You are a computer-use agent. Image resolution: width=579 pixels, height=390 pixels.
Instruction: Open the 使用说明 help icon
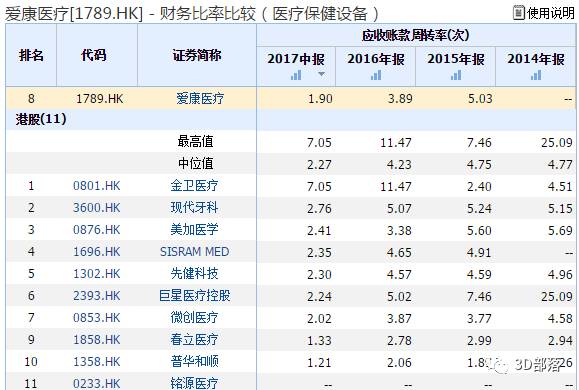(x=519, y=13)
